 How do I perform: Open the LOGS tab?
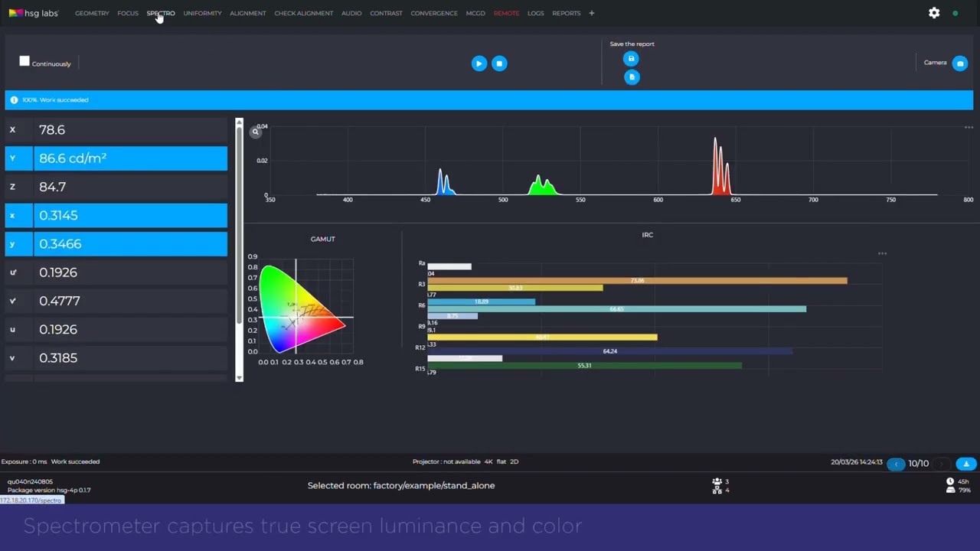pos(535,13)
